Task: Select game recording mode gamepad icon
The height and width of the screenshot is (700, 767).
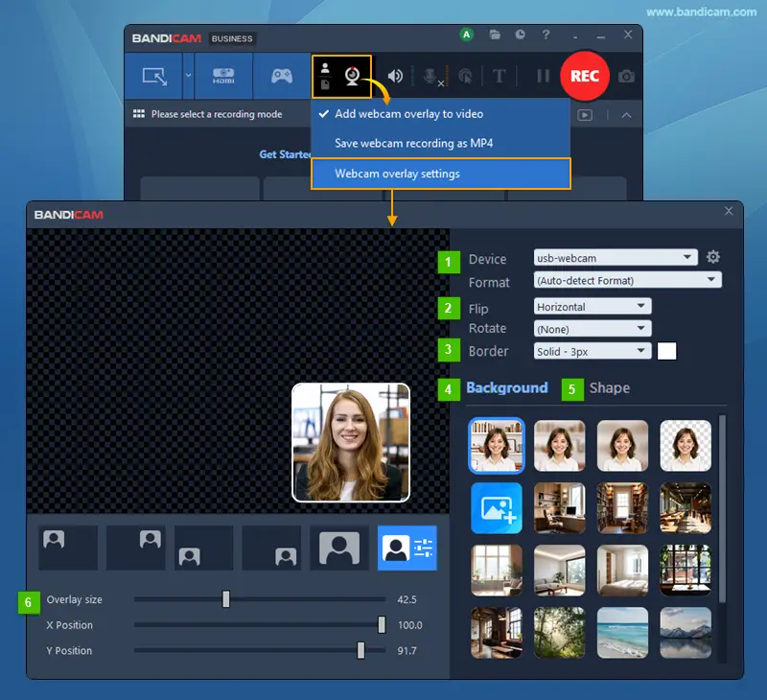Action: click(x=282, y=77)
